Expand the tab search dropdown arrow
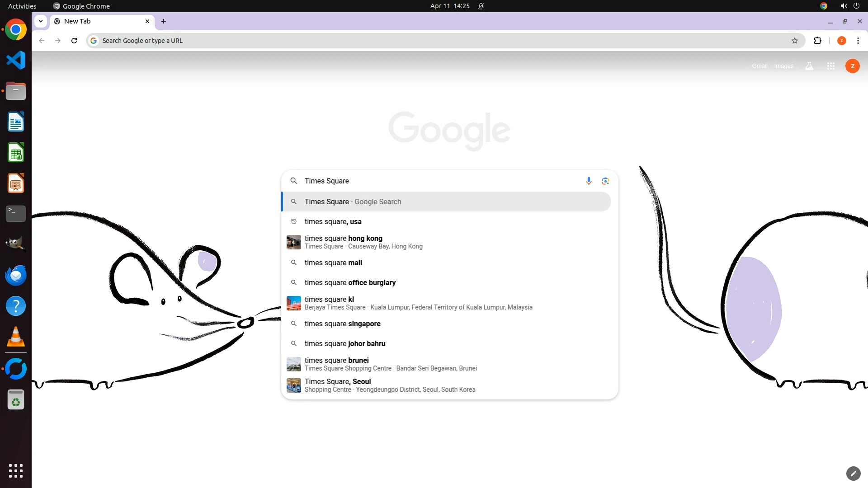 (41, 21)
